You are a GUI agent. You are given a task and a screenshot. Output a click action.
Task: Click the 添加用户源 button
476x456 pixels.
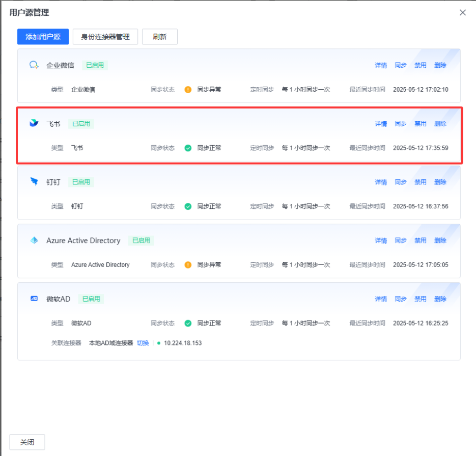pyautogui.click(x=43, y=37)
